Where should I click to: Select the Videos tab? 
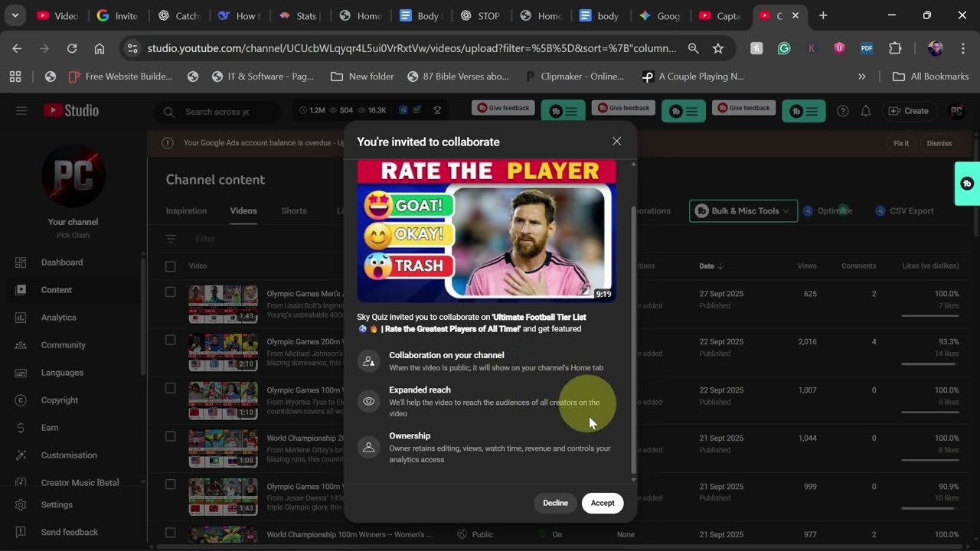point(243,210)
